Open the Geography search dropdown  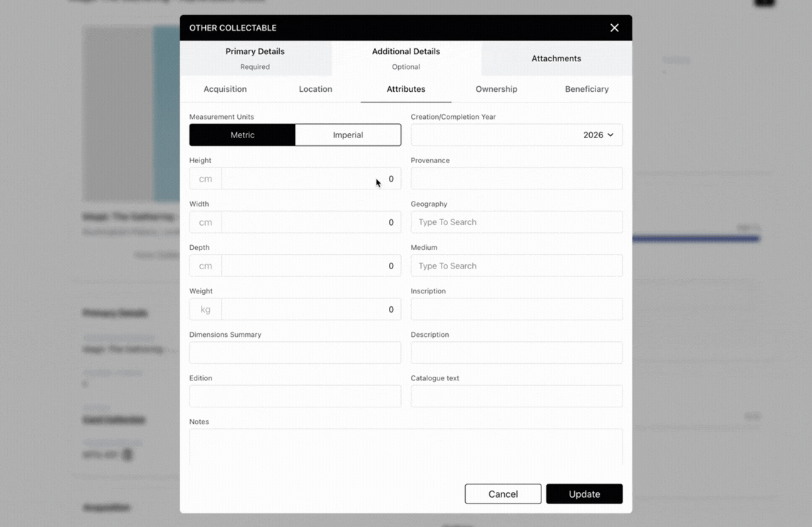[x=516, y=222]
